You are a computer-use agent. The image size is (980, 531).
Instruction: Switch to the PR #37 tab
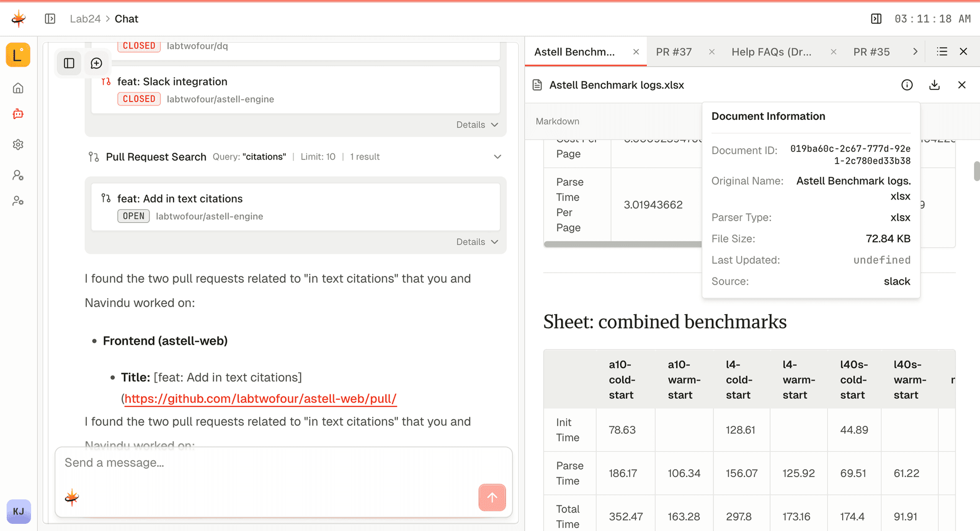coord(674,52)
